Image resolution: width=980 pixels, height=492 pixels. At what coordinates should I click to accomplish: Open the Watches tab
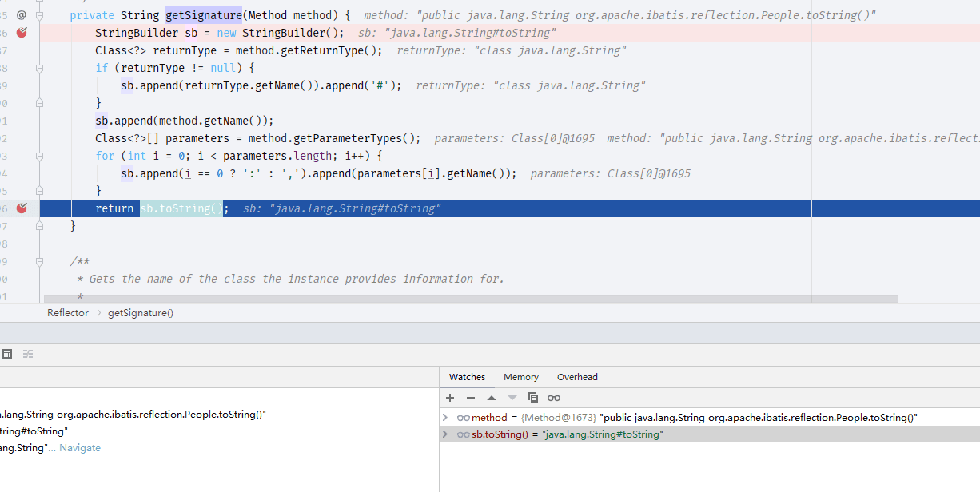tap(467, 377)
